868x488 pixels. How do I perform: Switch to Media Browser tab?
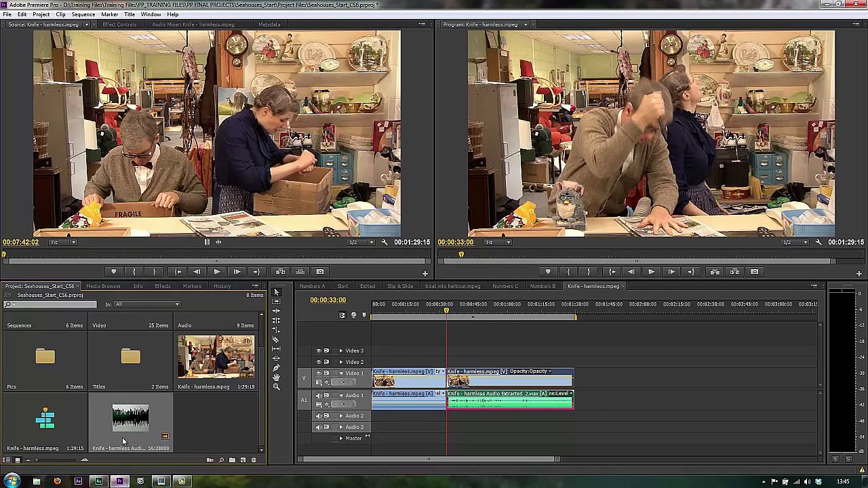click(x=103, y=286)
